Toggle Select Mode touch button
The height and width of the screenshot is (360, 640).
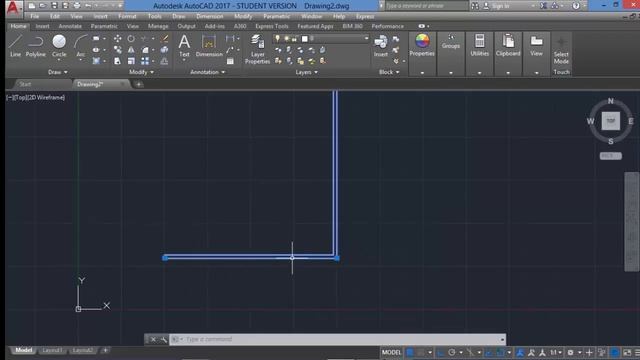coord(561,50)
